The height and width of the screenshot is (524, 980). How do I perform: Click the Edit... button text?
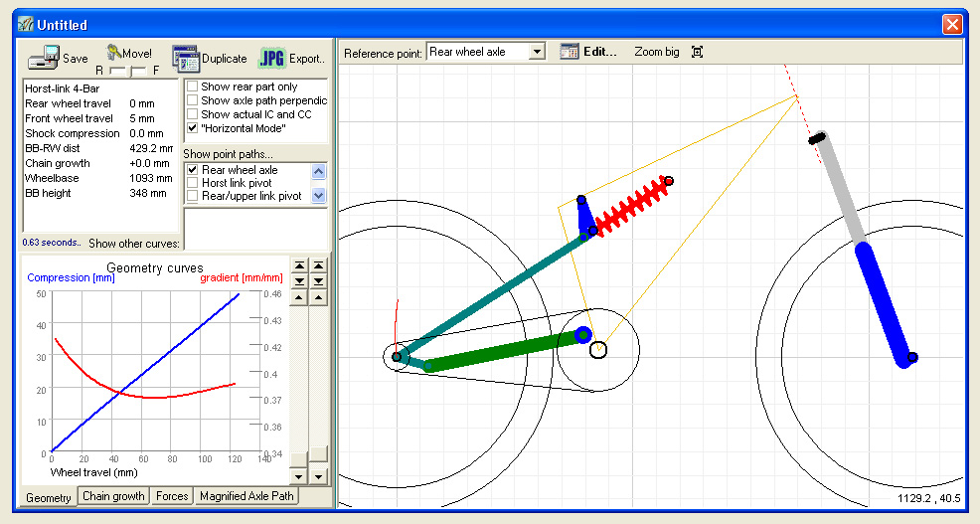point(600,52)
